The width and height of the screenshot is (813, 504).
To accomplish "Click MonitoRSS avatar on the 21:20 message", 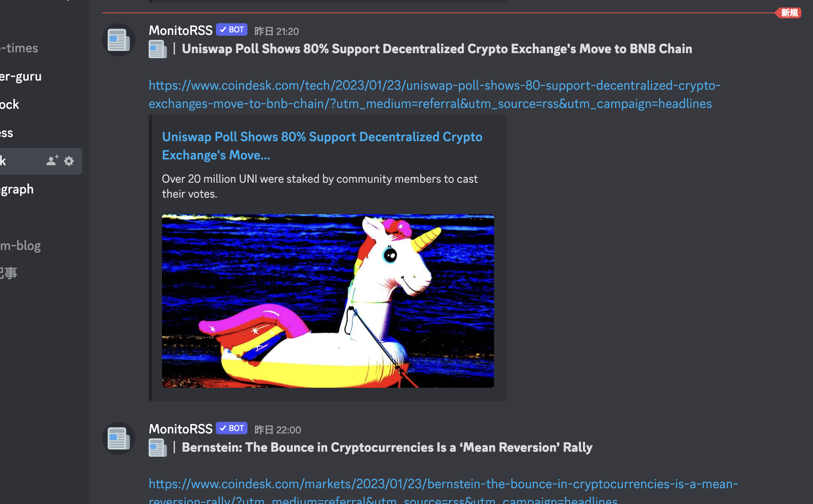I will point(119,40).
